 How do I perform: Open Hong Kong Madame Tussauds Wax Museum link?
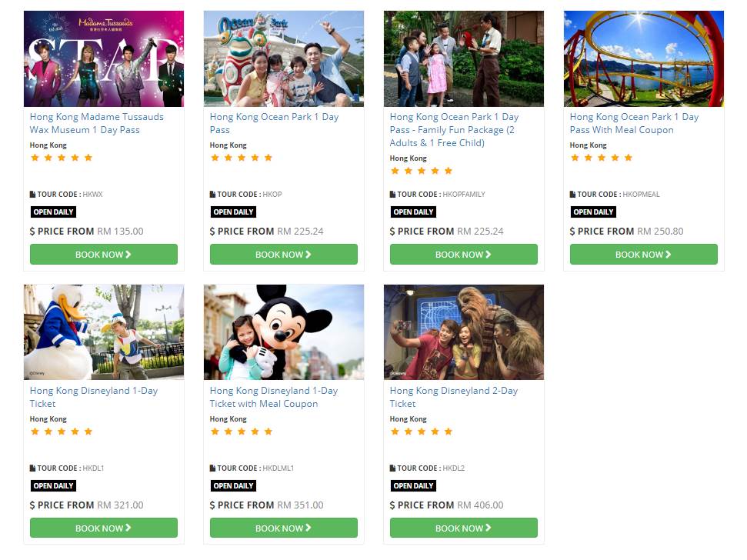point(96,123)
